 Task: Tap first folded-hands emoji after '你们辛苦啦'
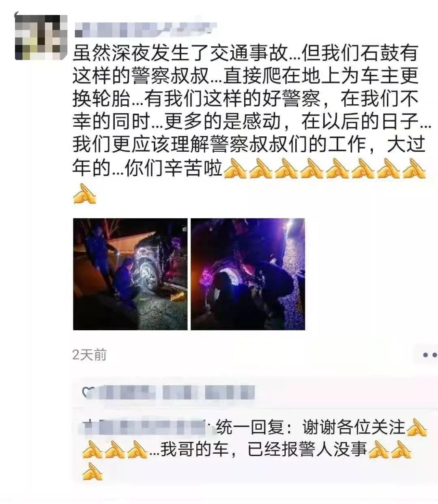pos(235,168)
